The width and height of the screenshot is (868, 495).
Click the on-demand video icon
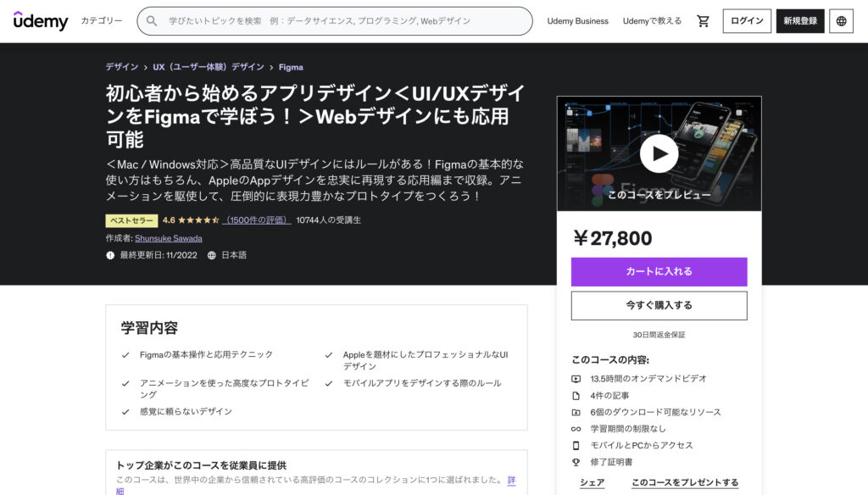click(x=576, y=379)
